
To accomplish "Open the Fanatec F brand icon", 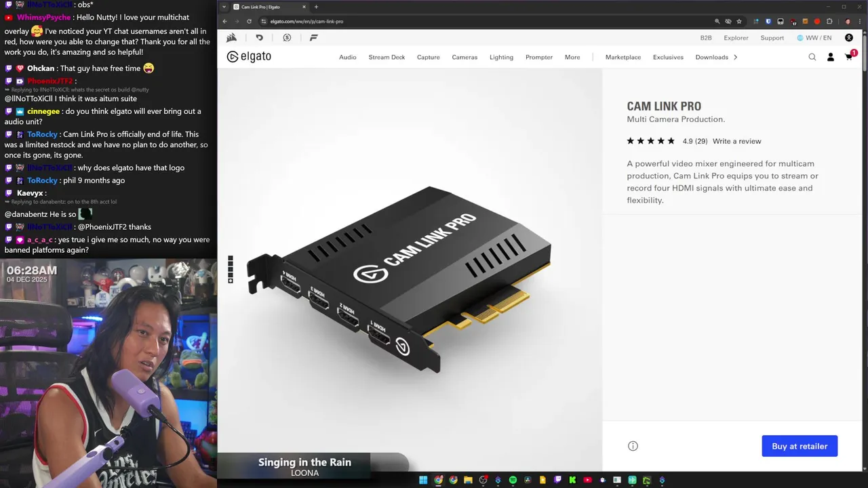I will [313, 38].
